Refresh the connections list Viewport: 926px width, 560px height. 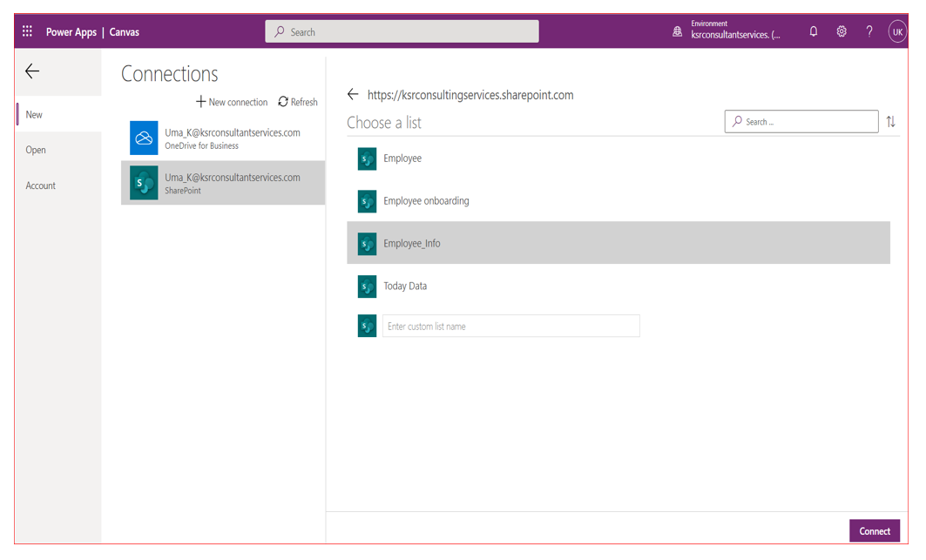pos(298,102)
